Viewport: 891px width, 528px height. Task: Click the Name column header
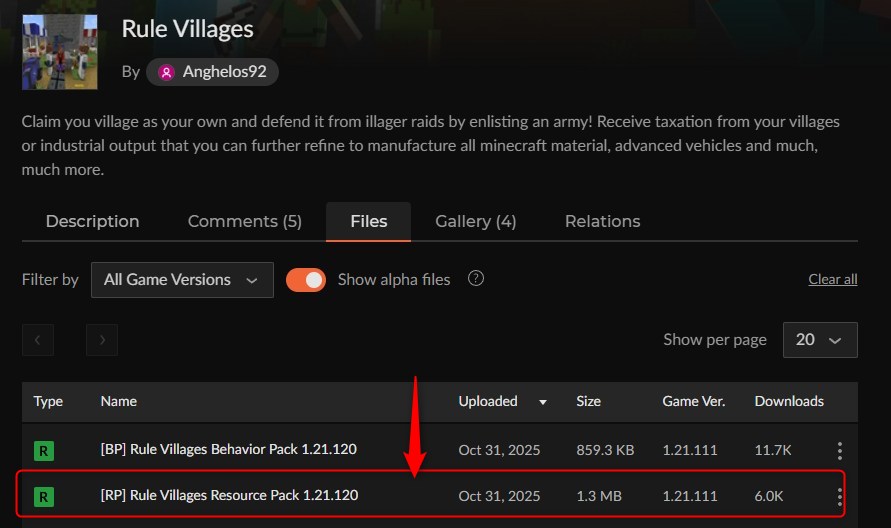click(x=119, y=401)
